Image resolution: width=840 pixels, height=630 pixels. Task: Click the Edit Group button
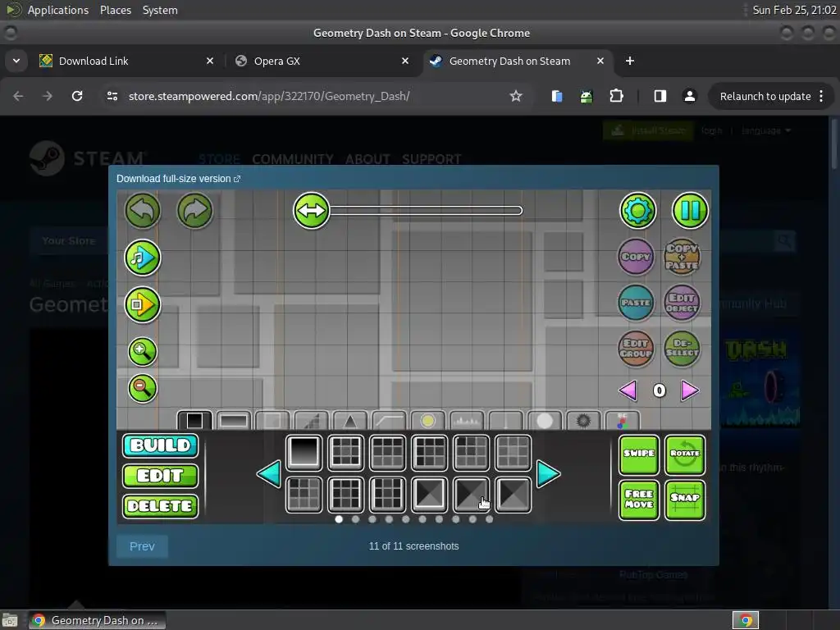(x=636, y=349)
